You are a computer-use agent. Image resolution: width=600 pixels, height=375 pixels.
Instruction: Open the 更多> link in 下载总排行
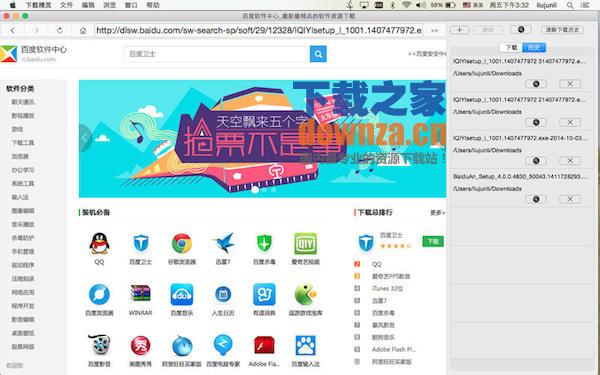(437, 212)
